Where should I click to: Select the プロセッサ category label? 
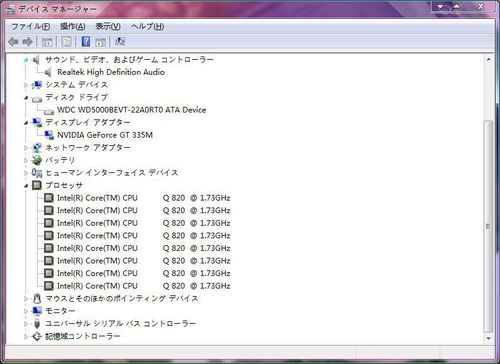[x=64, y=185]
